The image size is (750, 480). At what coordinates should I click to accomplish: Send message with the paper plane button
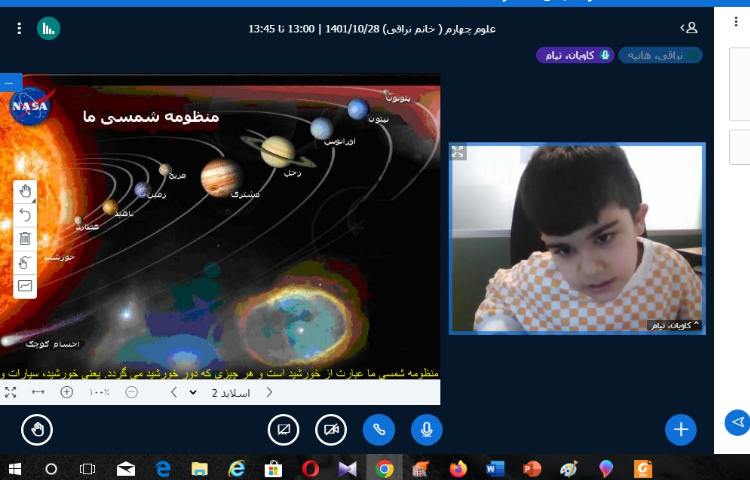click(738, 422)
